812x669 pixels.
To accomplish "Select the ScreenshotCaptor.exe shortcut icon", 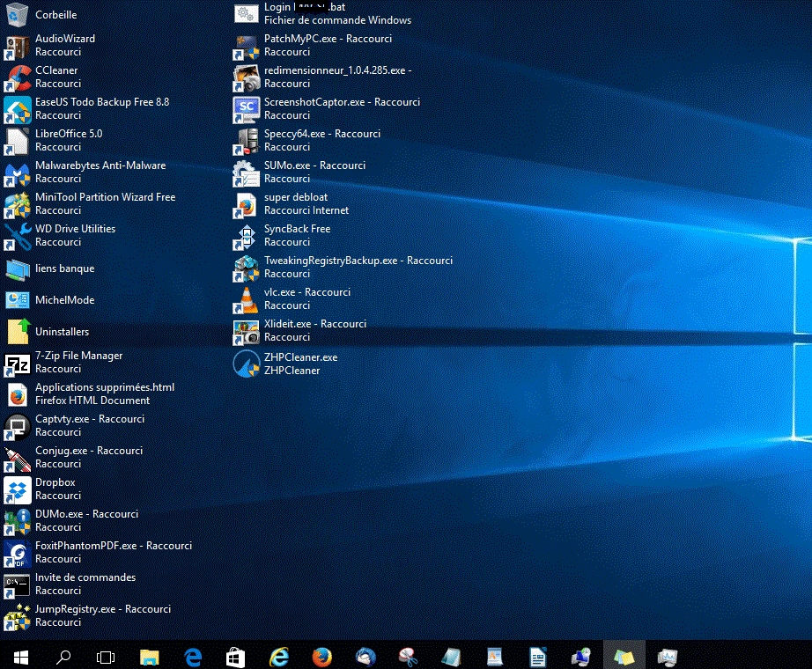I will [x=246, y=109].
